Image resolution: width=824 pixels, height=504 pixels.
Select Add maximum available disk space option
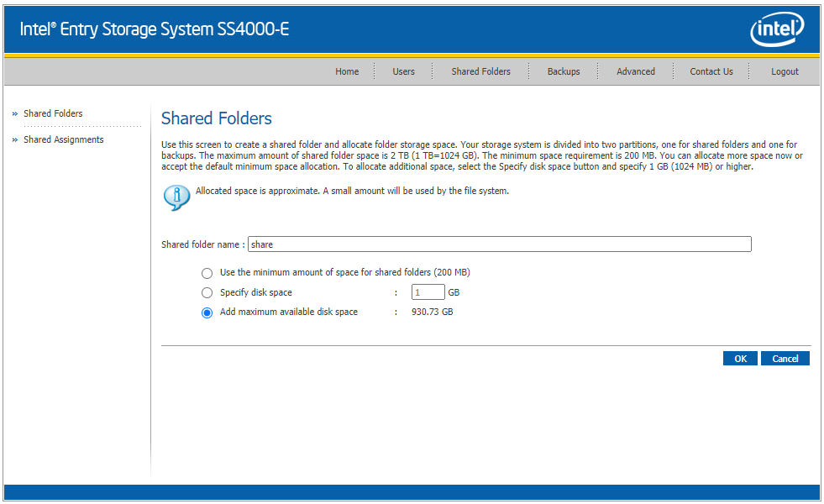point(207,312)
